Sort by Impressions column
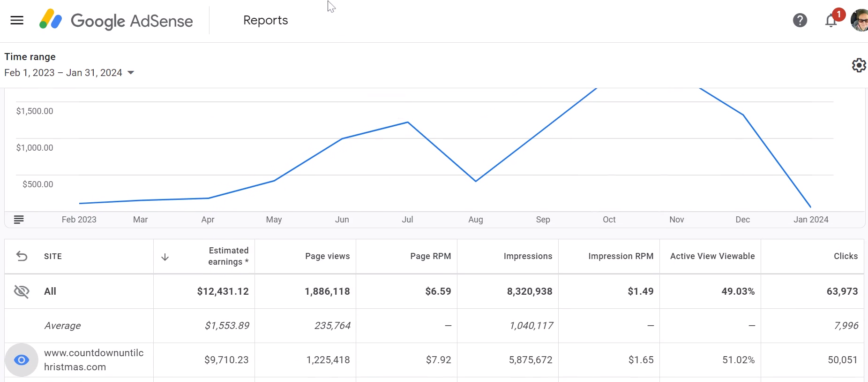Image resolution: width=868 pixels, height=382 pixels. pyautogui.click(x=528, y=256)
